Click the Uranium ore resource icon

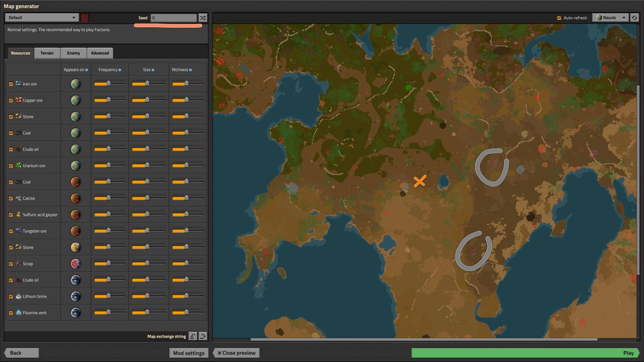point(18,165)
